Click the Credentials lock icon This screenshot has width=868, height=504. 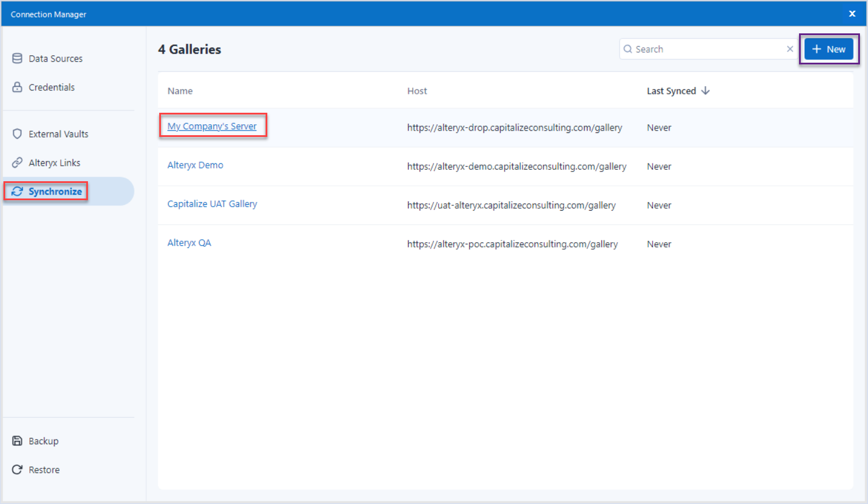17,87
